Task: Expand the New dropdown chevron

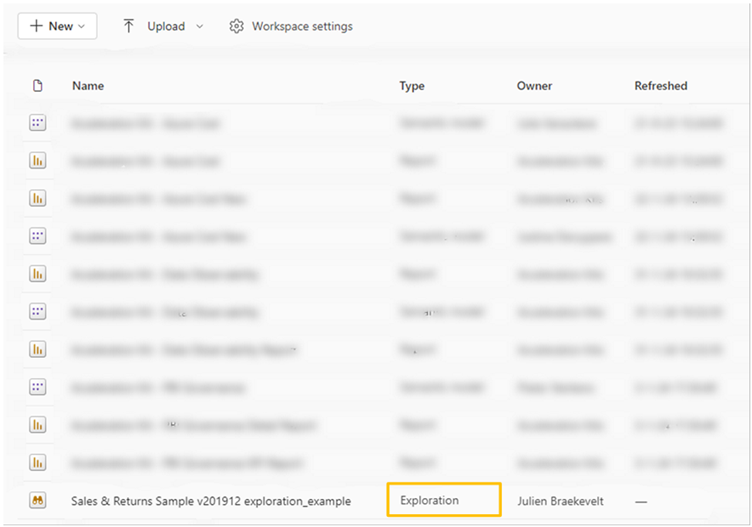Action: click(81, 26)
